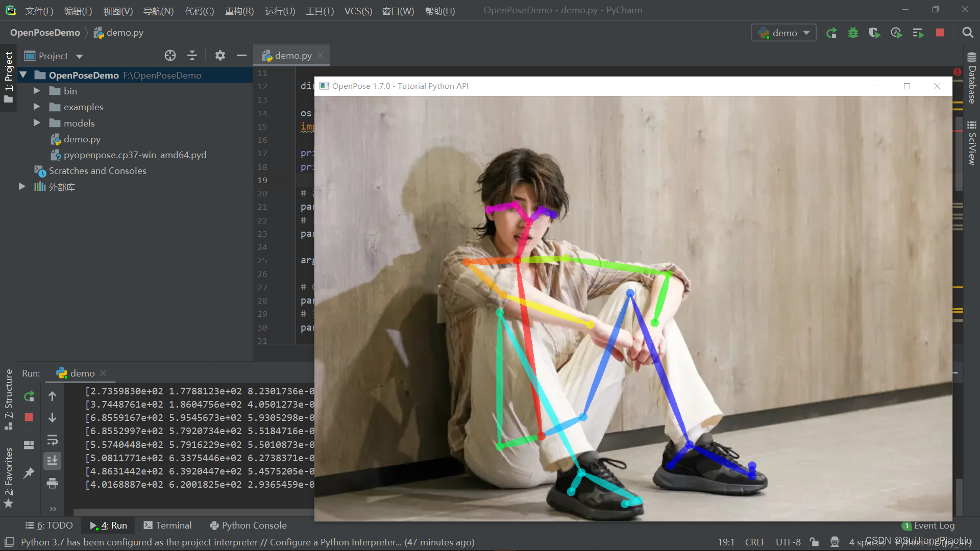Expand the models folder in Project tree
The width and height of the screenshot is (980, 551).
tap(37, 123)
